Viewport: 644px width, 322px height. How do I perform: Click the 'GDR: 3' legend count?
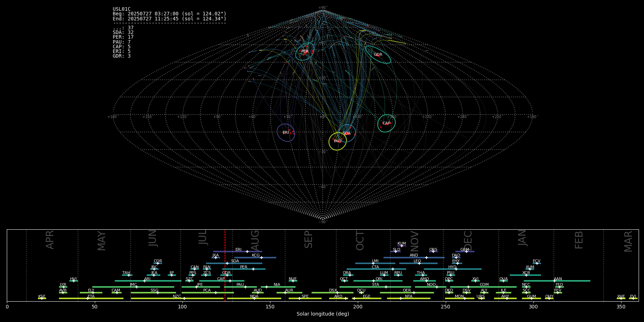[x=122, y=56]
